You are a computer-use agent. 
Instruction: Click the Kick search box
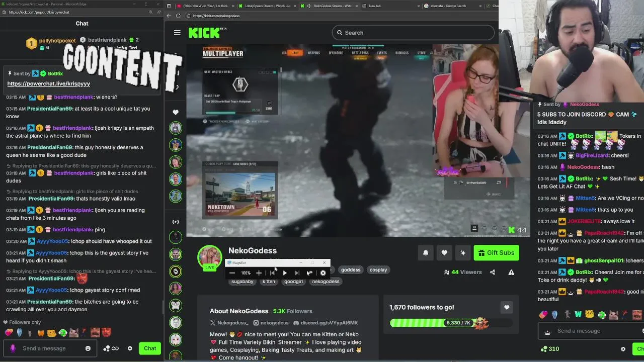(x=413, y=33)
